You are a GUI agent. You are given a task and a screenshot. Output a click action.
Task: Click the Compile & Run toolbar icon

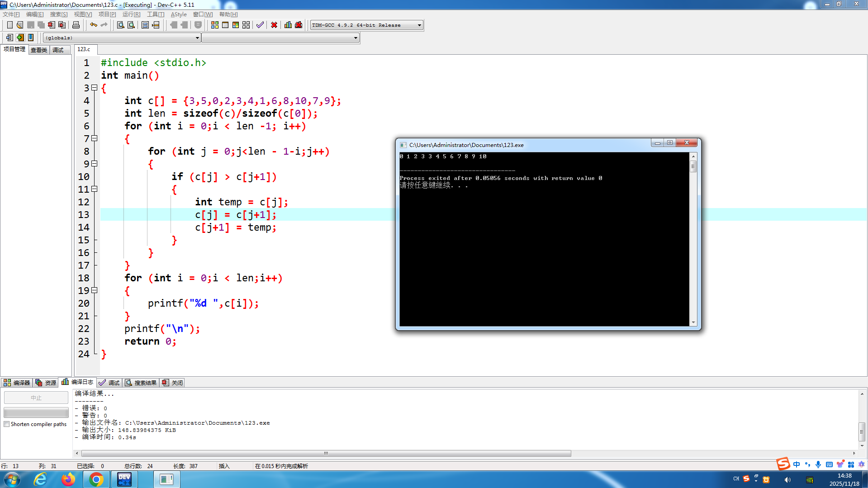coord(236,25)
